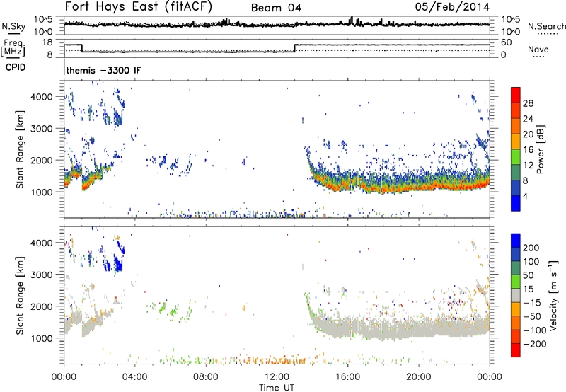Click the '-15' velocity scale value

coord(532,302)
